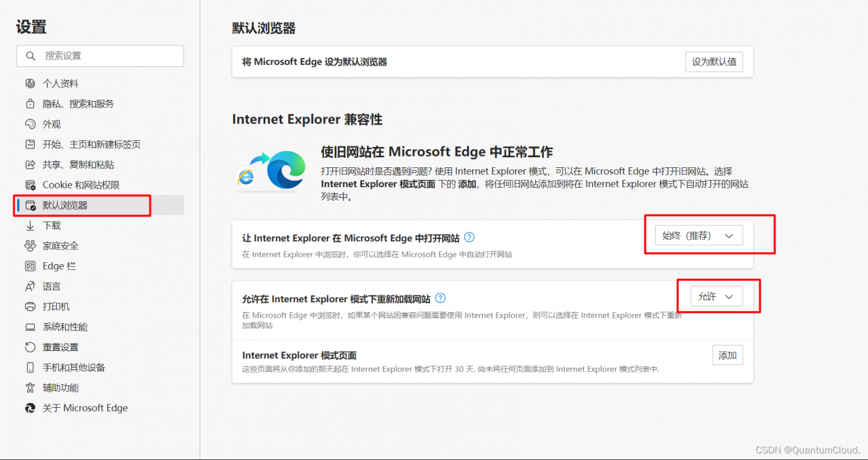Click the Edge logo beside 关于 Microsoft Edge
This screenshot has height=460, width=868.
[30, 409]
